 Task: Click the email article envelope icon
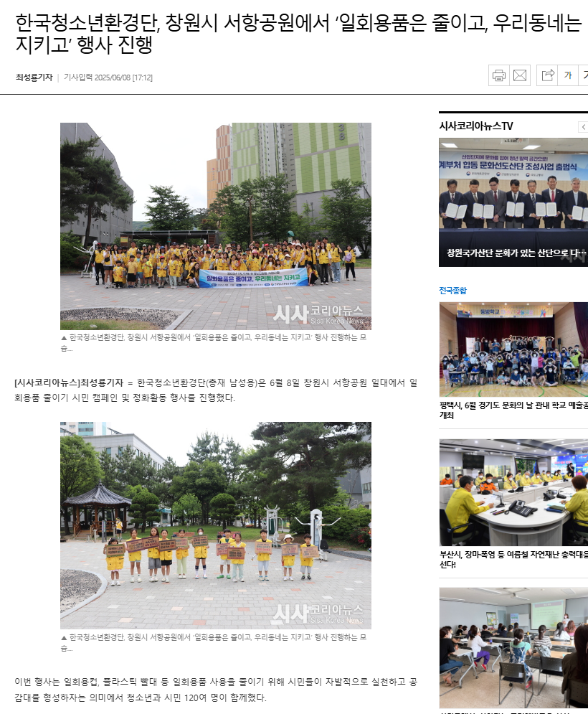point(520,75)
